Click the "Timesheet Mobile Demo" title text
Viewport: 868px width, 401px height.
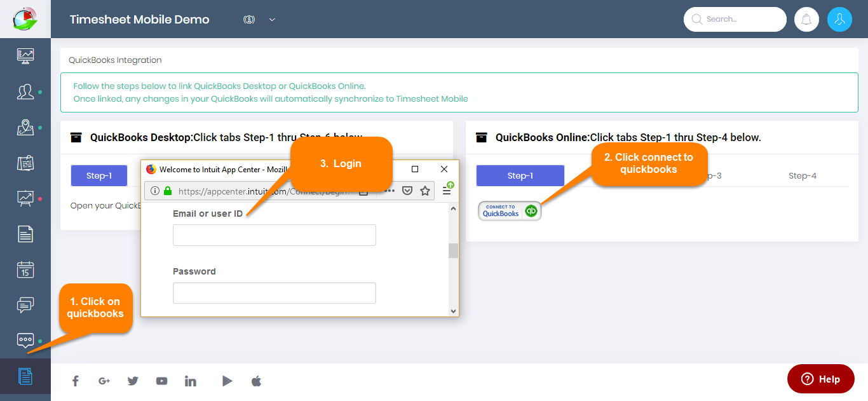[140, 19]
